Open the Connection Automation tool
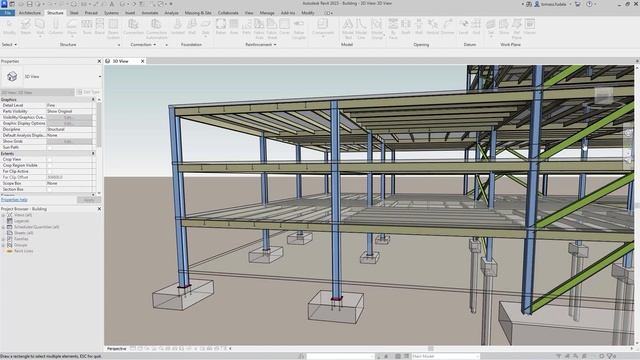This screenshot has width=640, height=360. (x=156, y=29)
